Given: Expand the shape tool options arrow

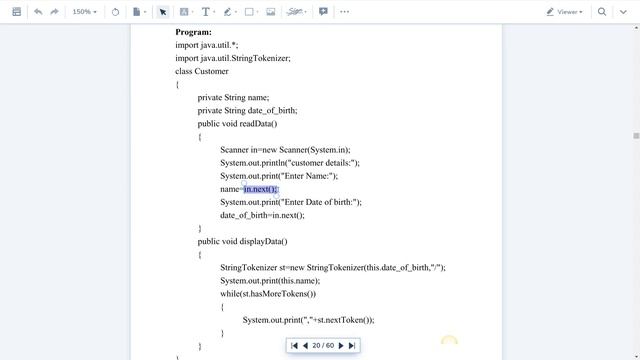Looking at the screenshot, I should click(258, 12).
